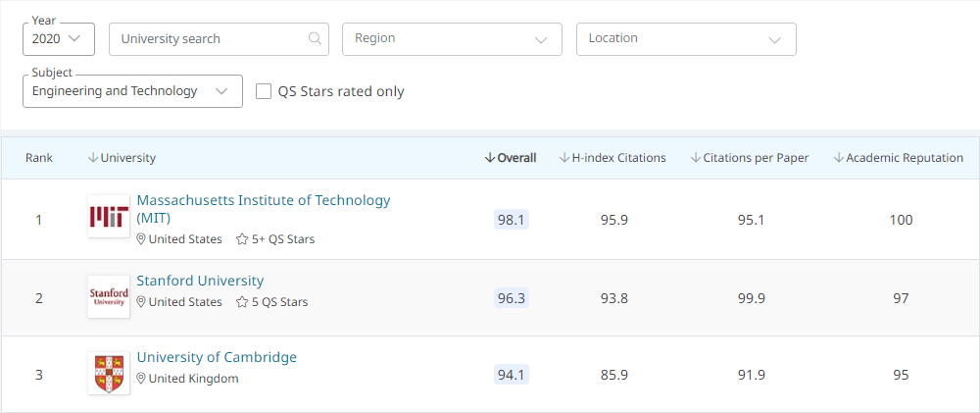Image resolution: width=980 pixels, height=413 pixels.
Task: Click Citations per Paper value 91.9
Action: pyautogui.click(x=752, y=375)
